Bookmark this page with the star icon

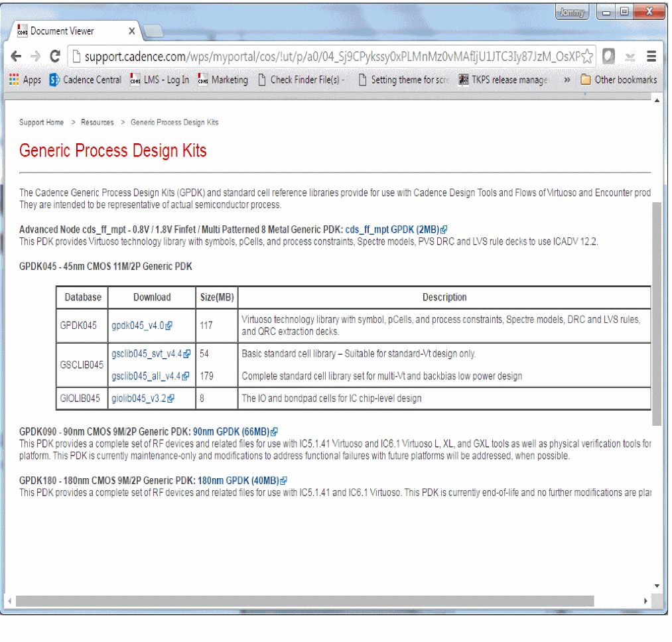[x=587, y=56]
